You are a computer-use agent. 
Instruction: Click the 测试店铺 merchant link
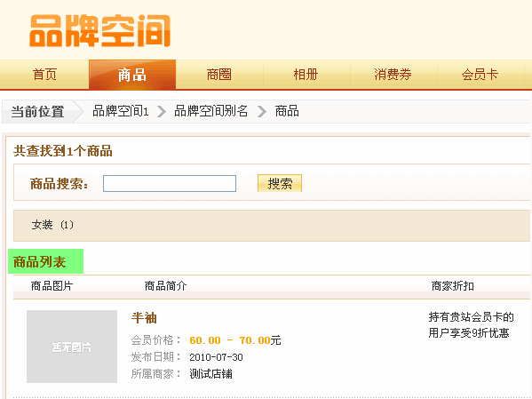pyautogui.click(x=210, y=374)
